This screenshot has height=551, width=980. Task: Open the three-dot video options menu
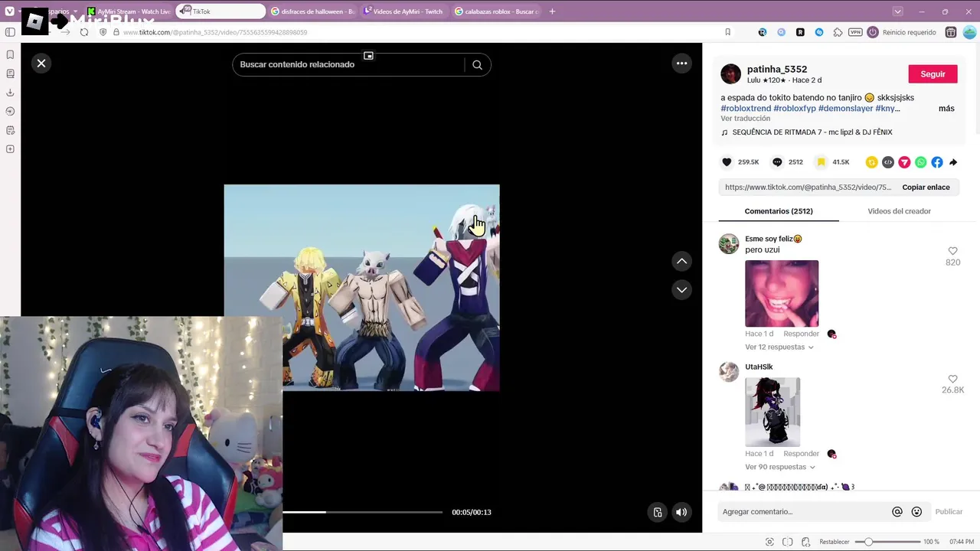click(x=681, y=64)
